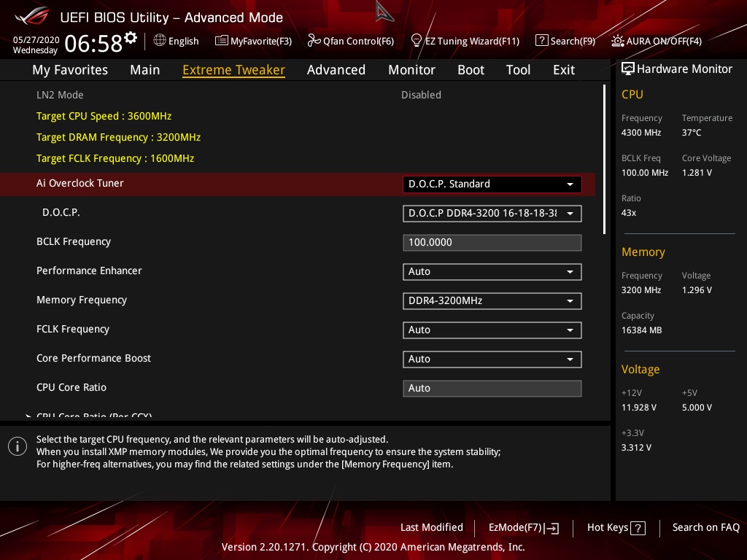Click the globe icon for English language
This screenshot has height=560, width=747.
[x=160, y=41]
